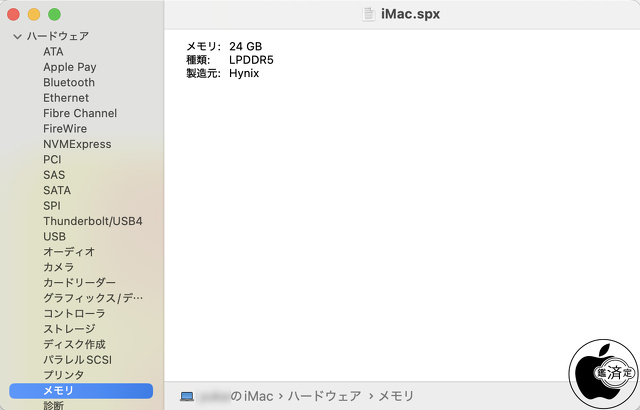Show USB device information
The height and width of the screenshot is (410, 640).
pos(55,237)
